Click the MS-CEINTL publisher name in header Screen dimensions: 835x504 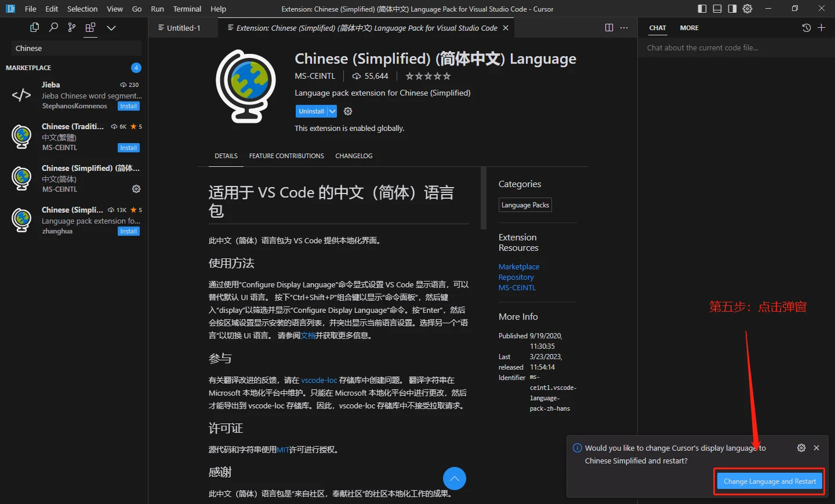[315, 76]
